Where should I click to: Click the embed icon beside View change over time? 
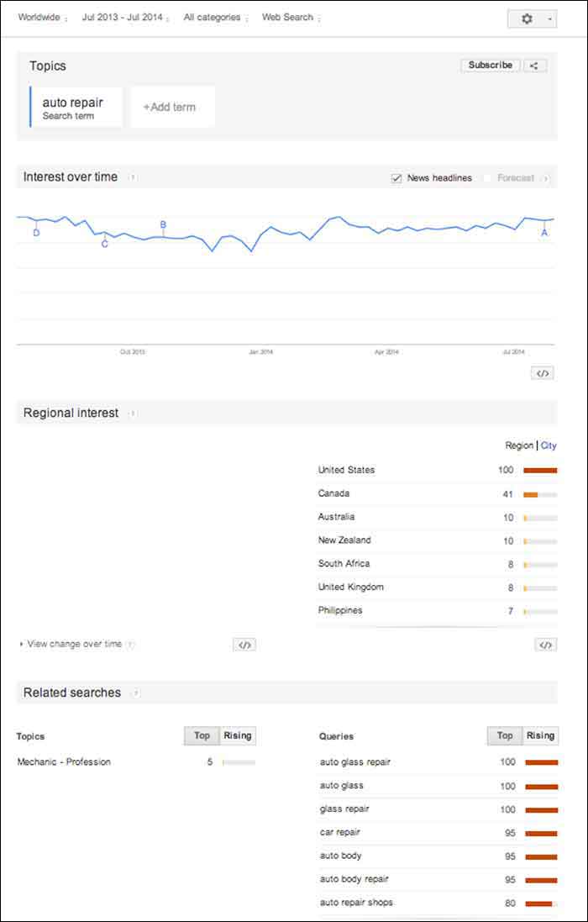coord(244,644)
